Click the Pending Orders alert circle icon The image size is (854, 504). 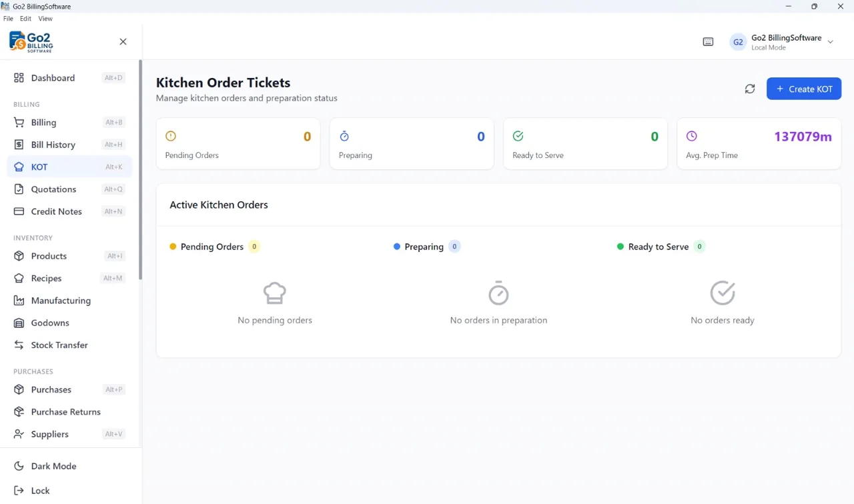tap(171, 136)
